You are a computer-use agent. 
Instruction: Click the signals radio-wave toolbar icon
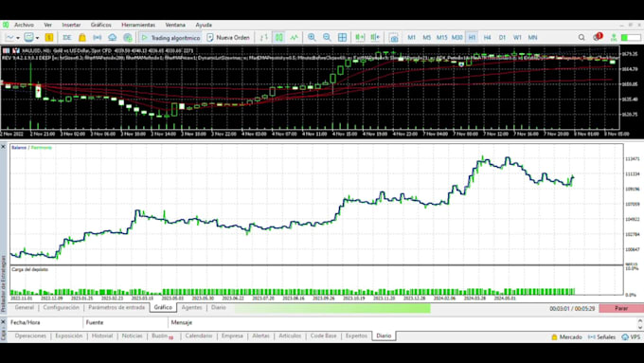(98, 37)
